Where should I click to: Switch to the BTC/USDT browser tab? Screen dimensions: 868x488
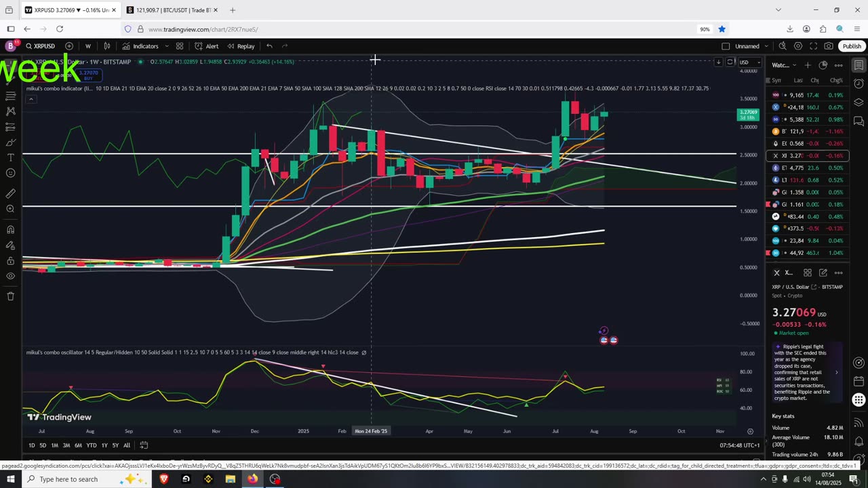coord(173,10)
